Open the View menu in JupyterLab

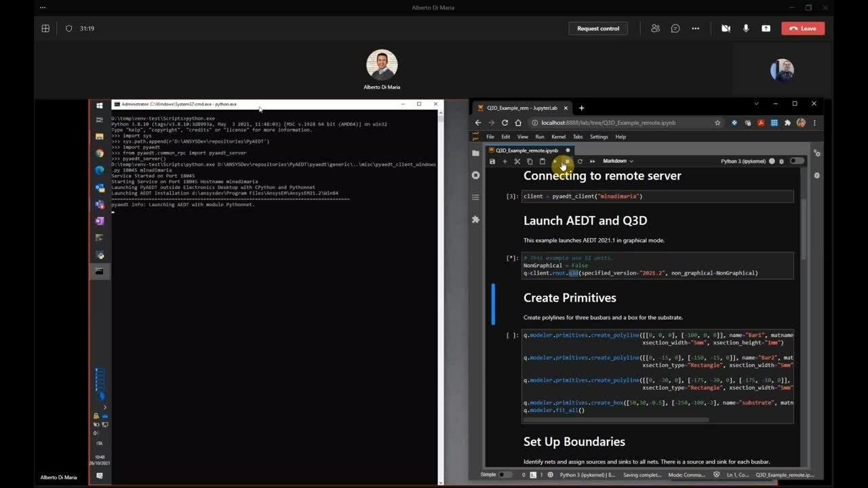coord(523,137)
